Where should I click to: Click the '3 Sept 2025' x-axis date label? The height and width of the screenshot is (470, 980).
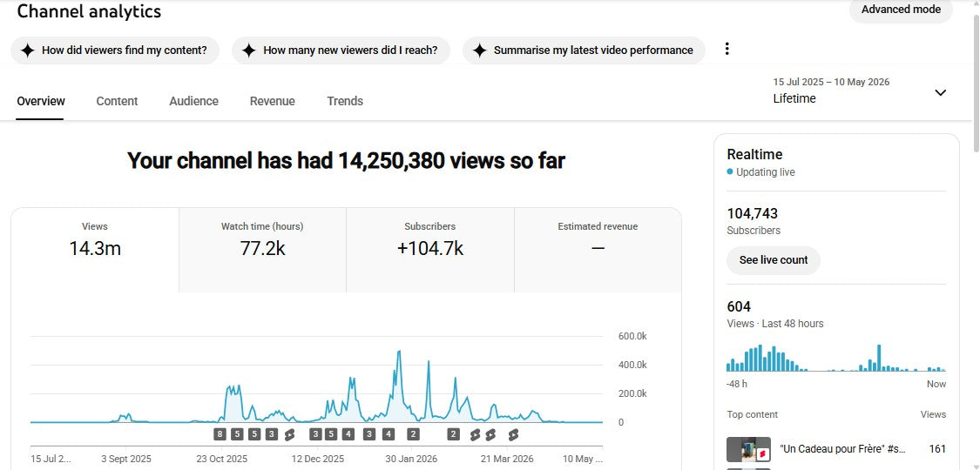[x=126, y=459]
